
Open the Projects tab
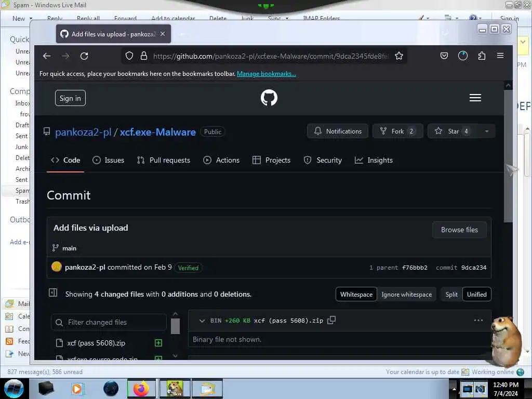271,160
